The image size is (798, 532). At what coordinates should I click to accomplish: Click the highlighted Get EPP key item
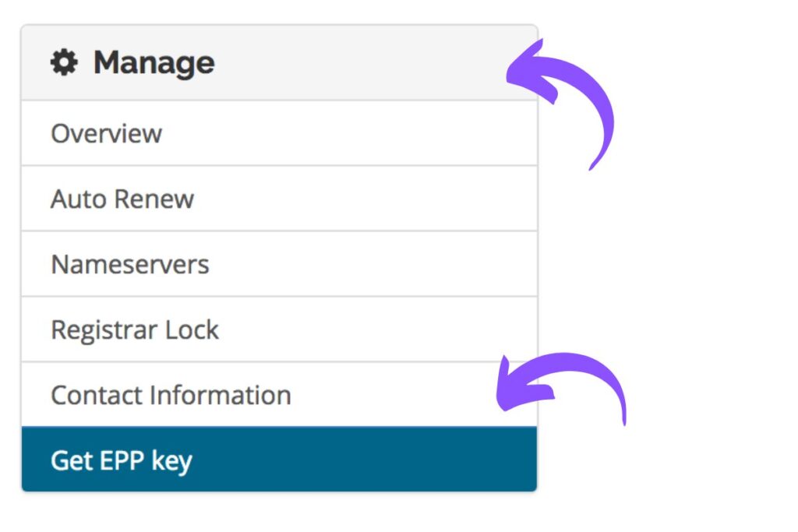122,460
